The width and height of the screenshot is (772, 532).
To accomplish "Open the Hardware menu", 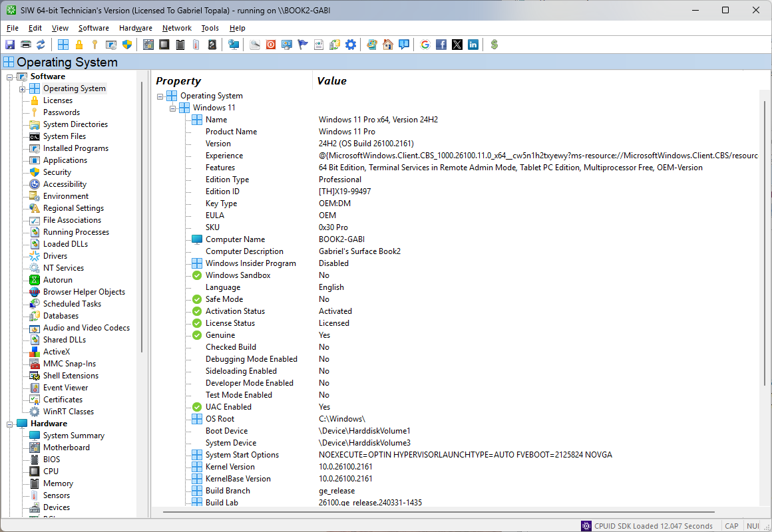I will point(135,28).
